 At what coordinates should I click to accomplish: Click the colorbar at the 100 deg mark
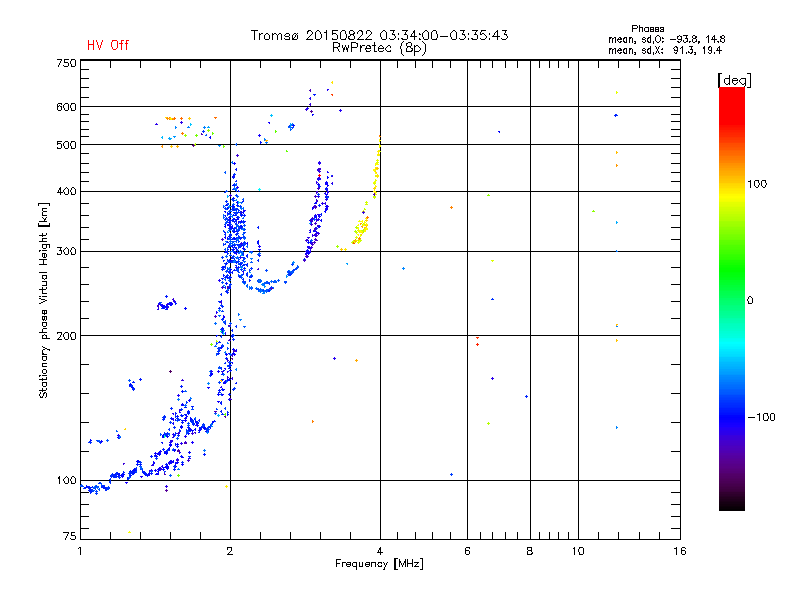pyautogui.click(x=732, y=184)
